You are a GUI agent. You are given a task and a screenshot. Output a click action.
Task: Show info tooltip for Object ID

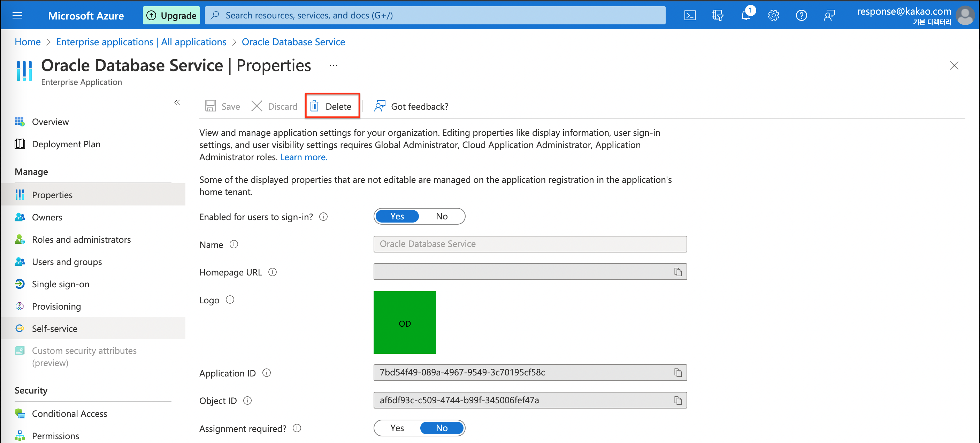pyautogui.click(x=247, y=401)
